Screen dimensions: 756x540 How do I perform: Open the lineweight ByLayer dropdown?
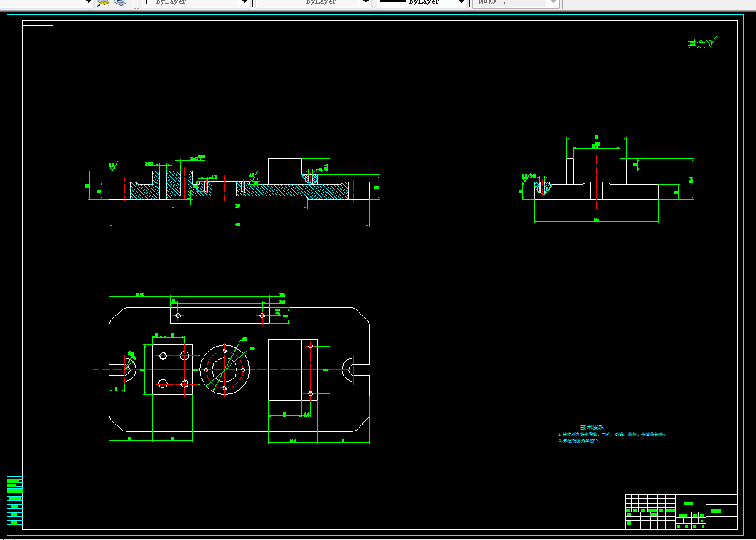point(422,2)
